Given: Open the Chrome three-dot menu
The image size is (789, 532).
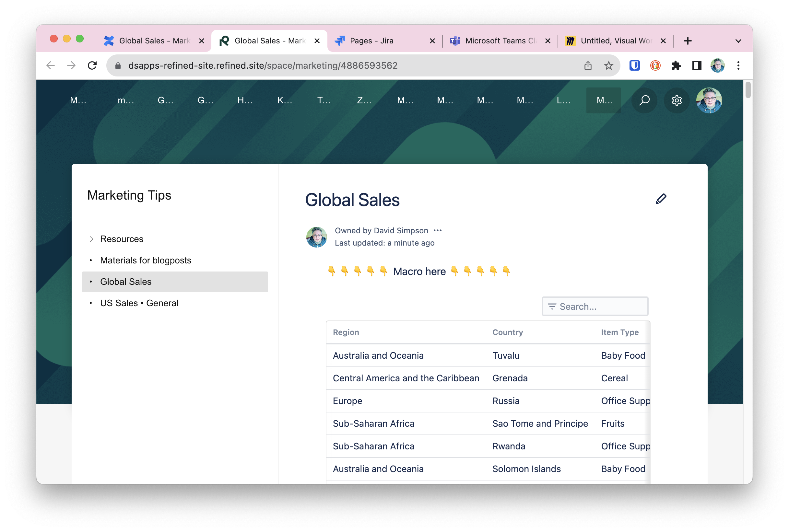Looking at the screenshot, I should click(738, 65).
